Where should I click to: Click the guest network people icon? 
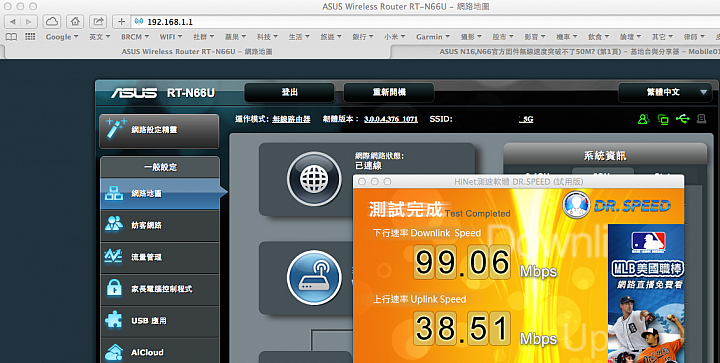pyautogui.click(x=113, y=223)
